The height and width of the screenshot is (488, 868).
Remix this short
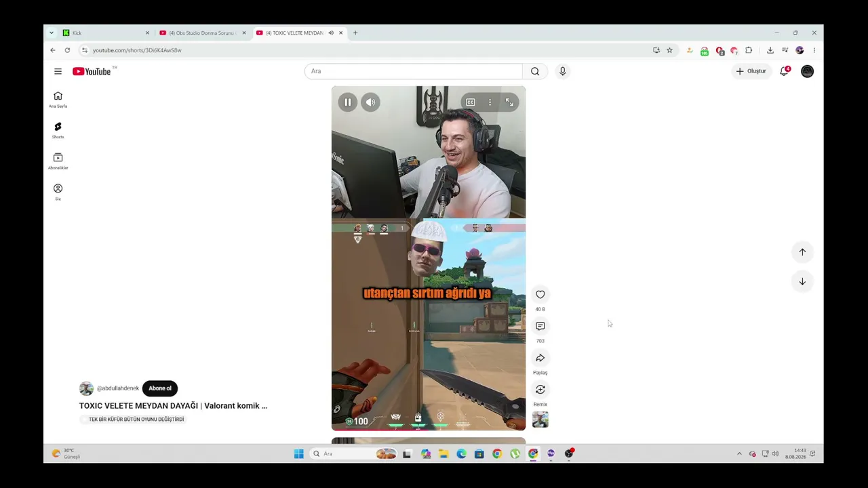(x=540, y=390)
